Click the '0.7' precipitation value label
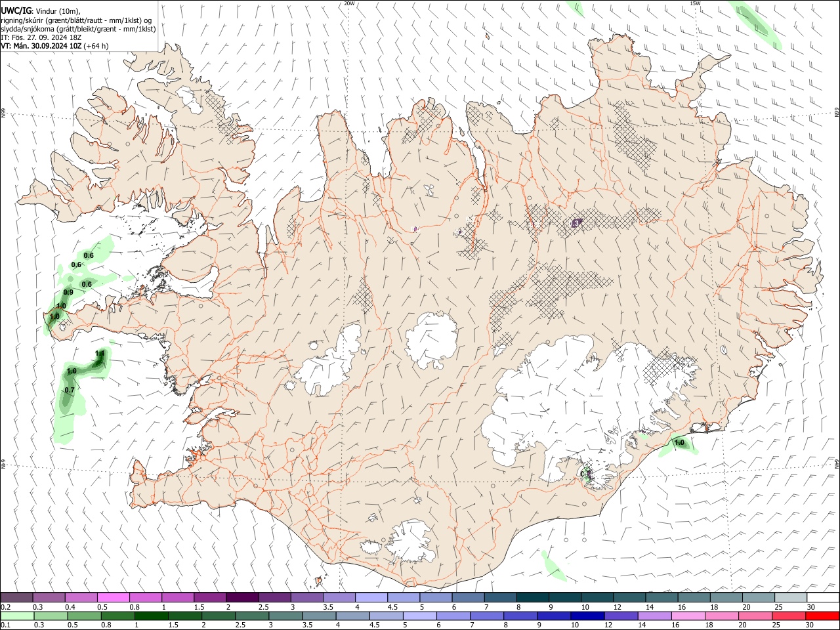Screen dimensions: 840x630 click(70, 390)
